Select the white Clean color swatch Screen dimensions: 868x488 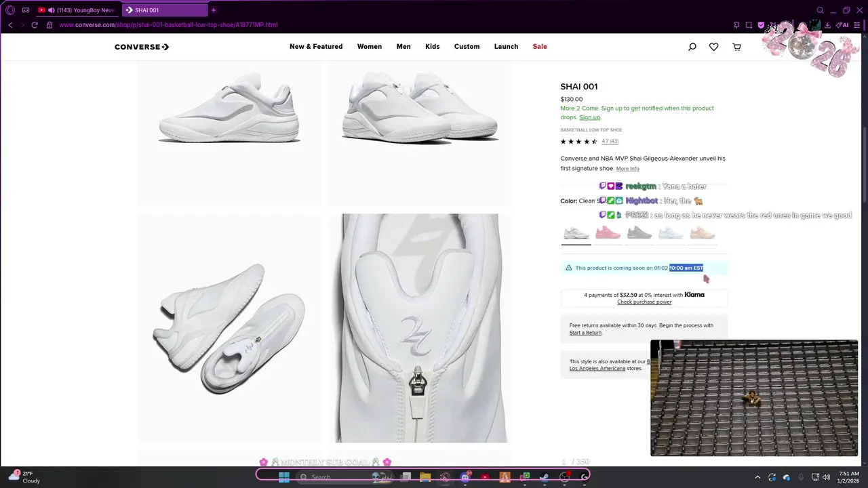point(576,233)
